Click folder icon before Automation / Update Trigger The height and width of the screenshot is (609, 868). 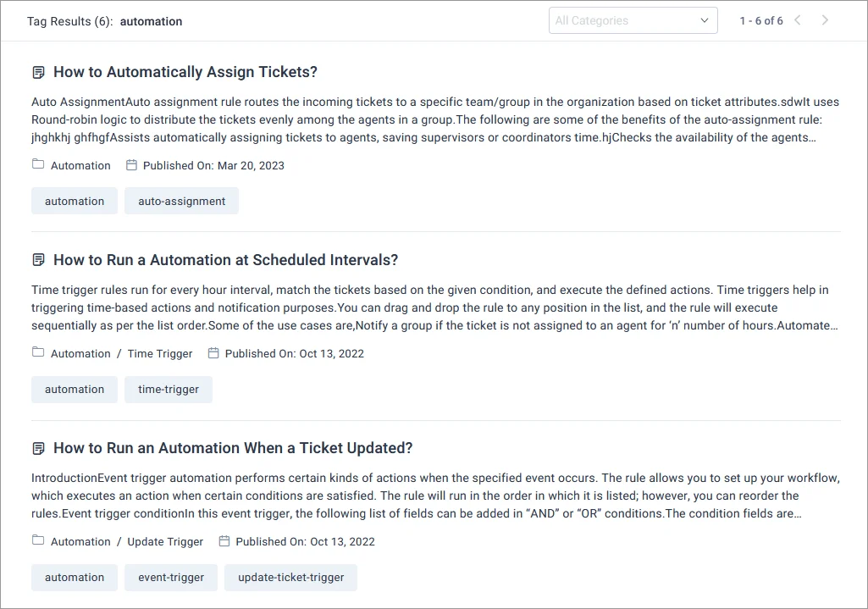tap(38, 541)
